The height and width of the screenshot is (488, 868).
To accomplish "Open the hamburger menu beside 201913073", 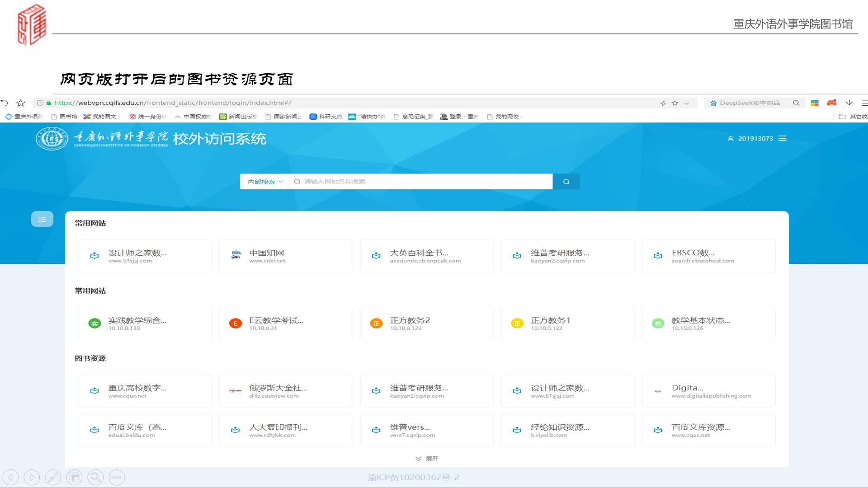I will tap(783, 138).
